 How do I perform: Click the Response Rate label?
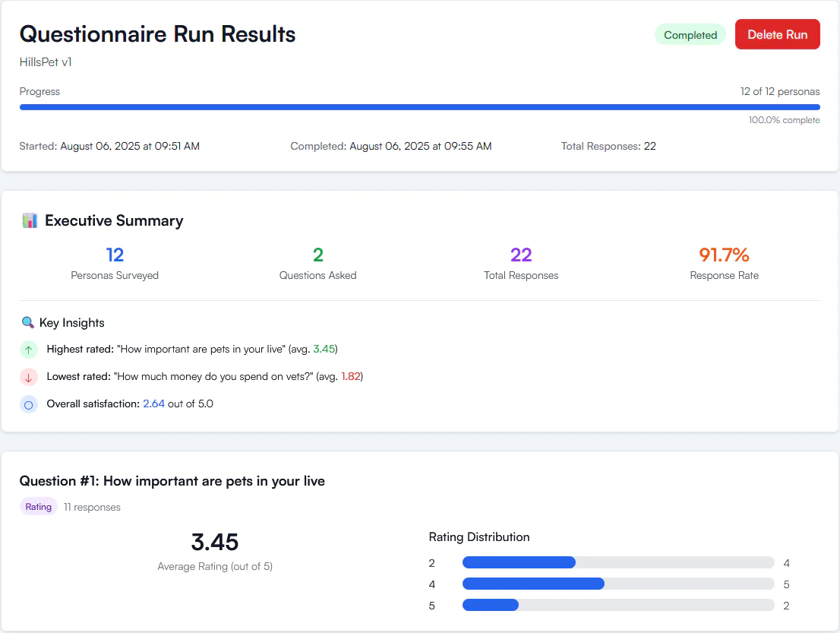coord(725,276)
